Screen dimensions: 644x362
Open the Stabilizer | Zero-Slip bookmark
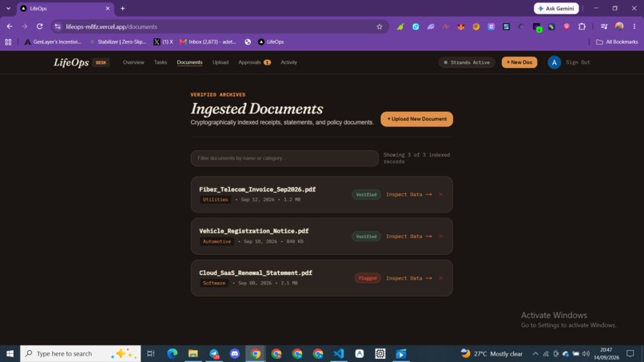tap(118, 42)
